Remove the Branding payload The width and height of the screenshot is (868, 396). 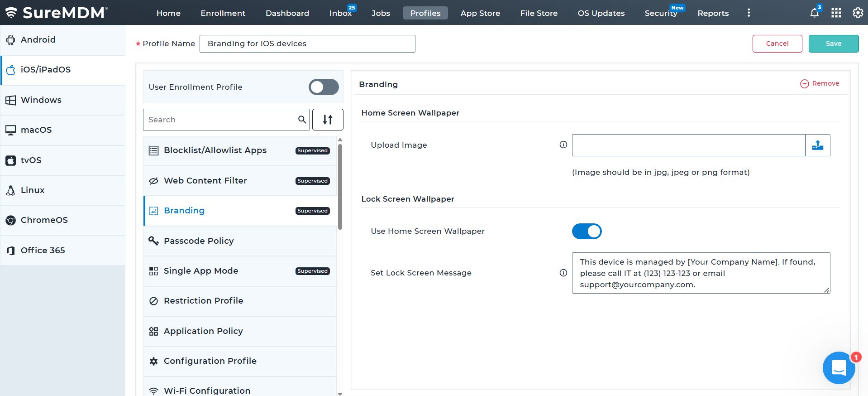(820, 83)
